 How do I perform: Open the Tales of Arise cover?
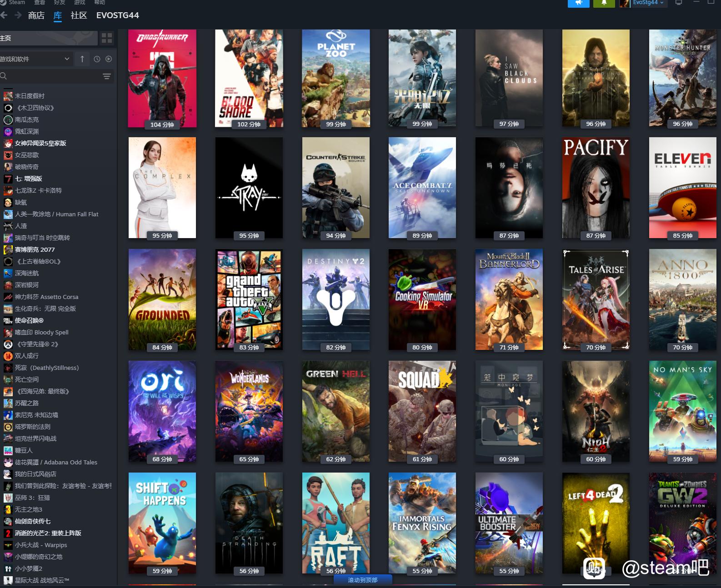596,299
